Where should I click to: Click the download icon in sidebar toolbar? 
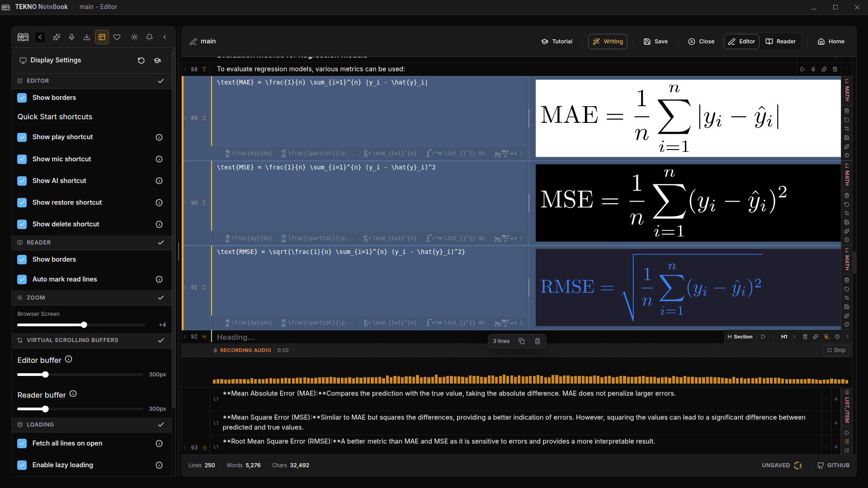[x=87, y=37]
